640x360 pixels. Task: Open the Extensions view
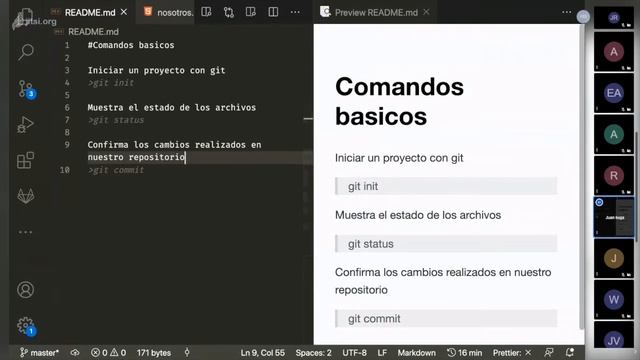click(x=25, y=160)
